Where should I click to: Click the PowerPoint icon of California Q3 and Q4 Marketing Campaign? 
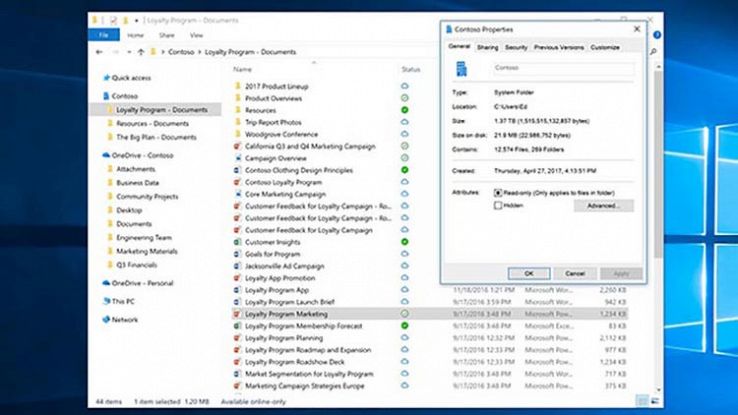tap(238, 146)
